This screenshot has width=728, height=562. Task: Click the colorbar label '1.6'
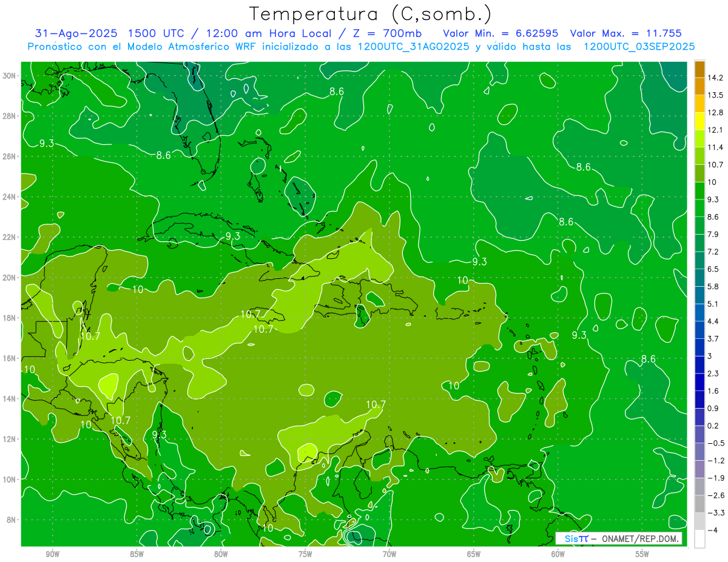click(x=713, y=391)
